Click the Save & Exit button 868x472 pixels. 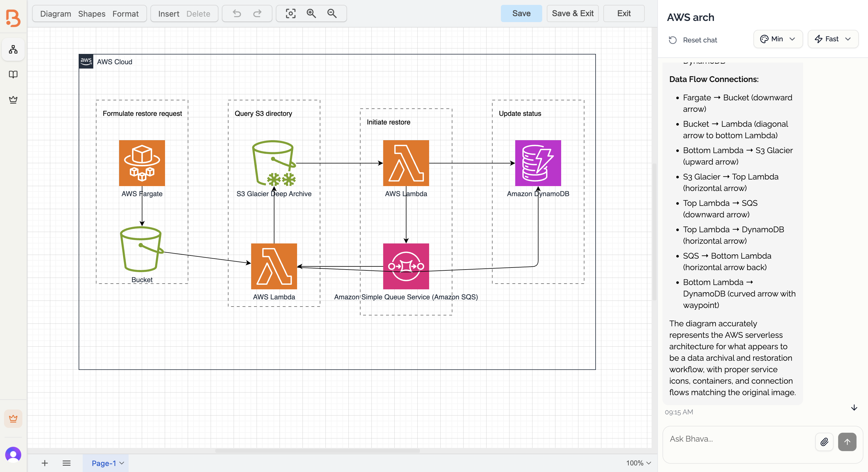572,13
